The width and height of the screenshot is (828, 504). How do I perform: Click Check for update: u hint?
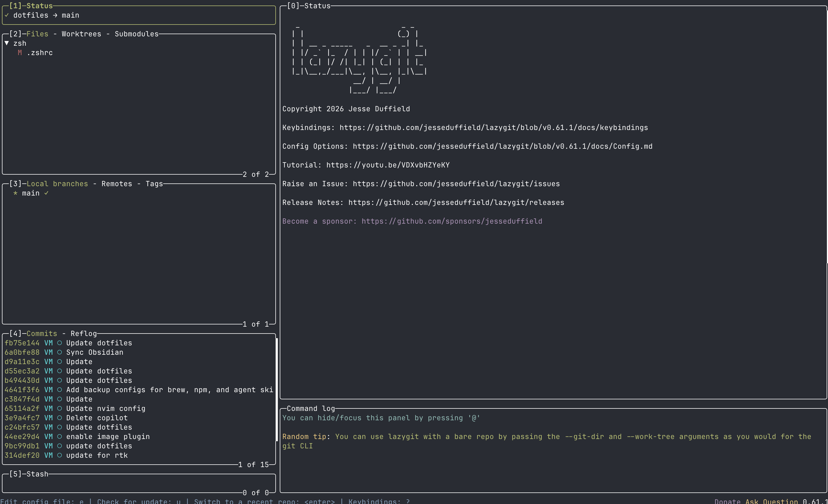[x=139, y=501]
